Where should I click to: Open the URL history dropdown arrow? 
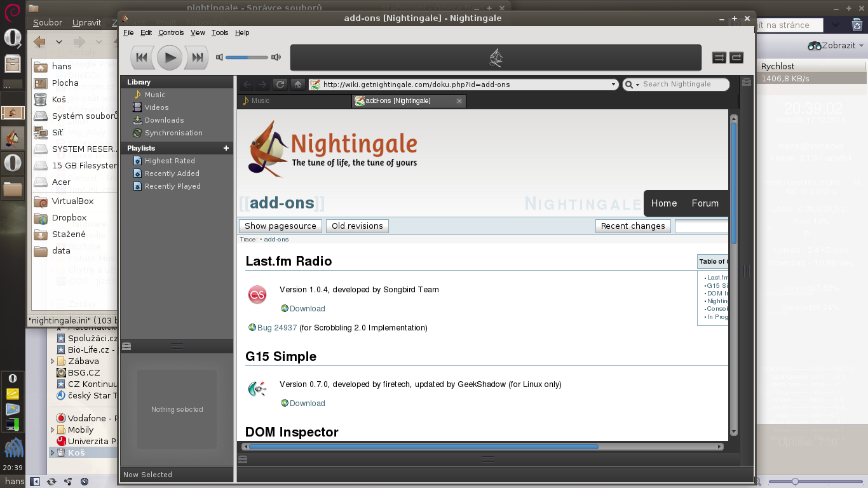(613, 85)
